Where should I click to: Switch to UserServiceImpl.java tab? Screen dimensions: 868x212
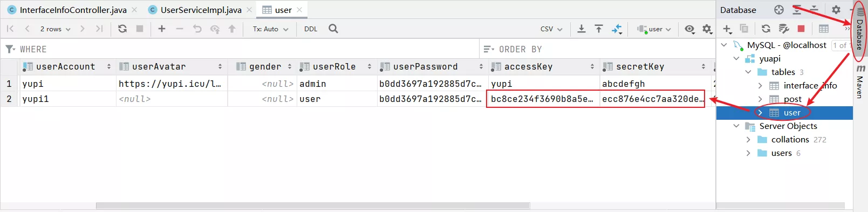tap(201, 10)
